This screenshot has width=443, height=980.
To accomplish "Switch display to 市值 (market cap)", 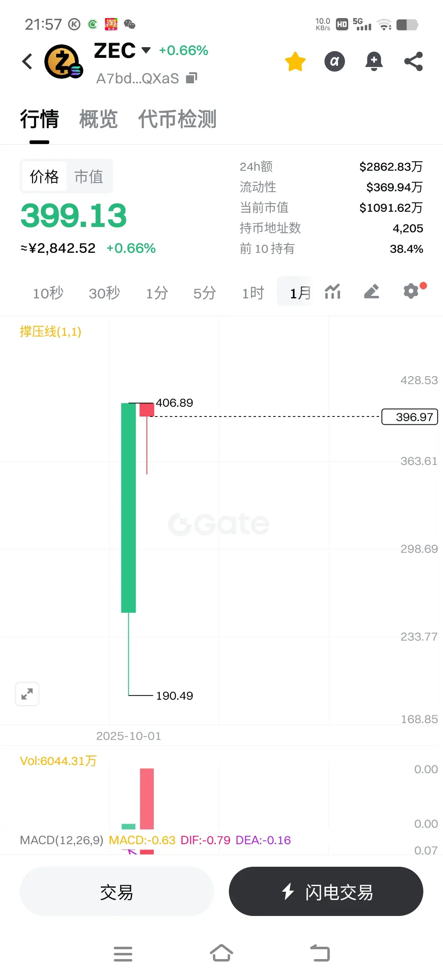I will click(89, 177).
